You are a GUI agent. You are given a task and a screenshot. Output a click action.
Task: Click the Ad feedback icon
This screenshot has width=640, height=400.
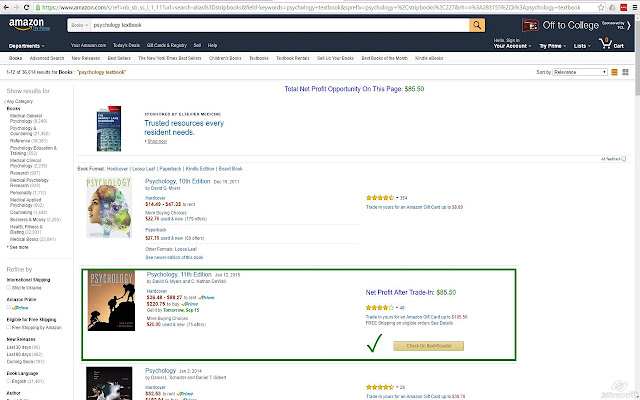(x=624, y=159)
